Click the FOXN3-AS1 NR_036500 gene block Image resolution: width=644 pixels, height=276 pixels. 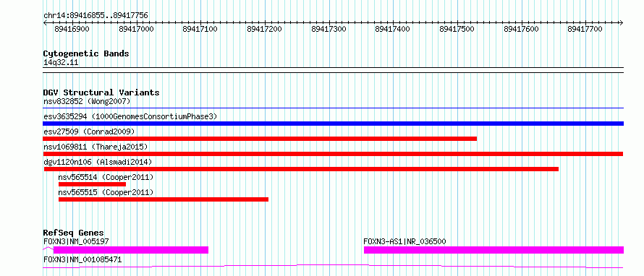click(x=493, y=250)
